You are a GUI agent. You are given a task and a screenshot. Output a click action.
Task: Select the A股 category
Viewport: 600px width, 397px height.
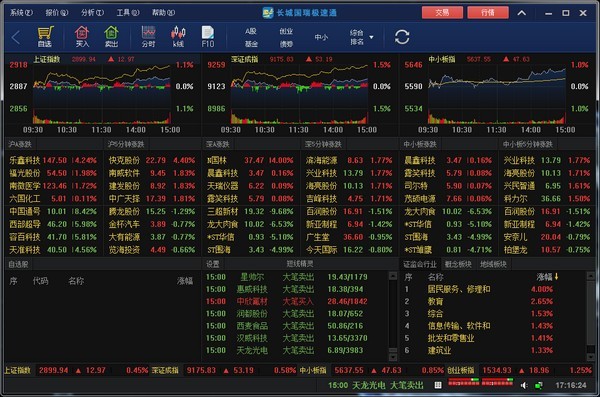click(251, 31)
